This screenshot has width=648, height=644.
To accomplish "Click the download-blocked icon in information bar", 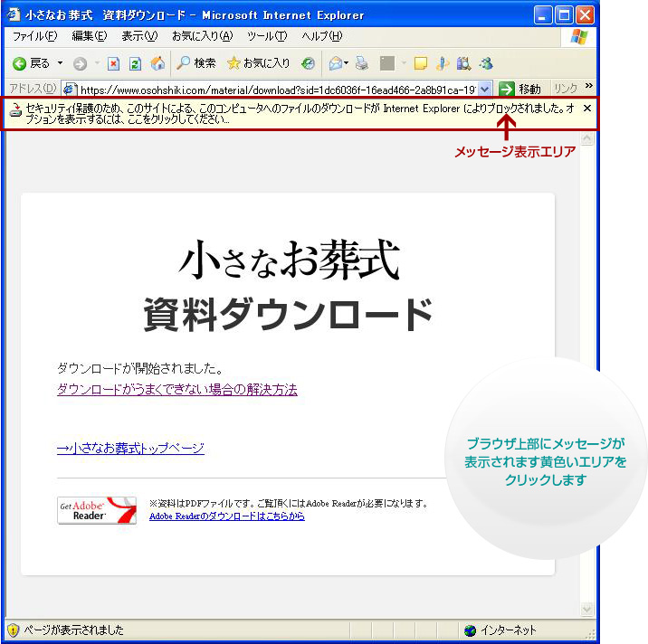I will tap(15, 110).
